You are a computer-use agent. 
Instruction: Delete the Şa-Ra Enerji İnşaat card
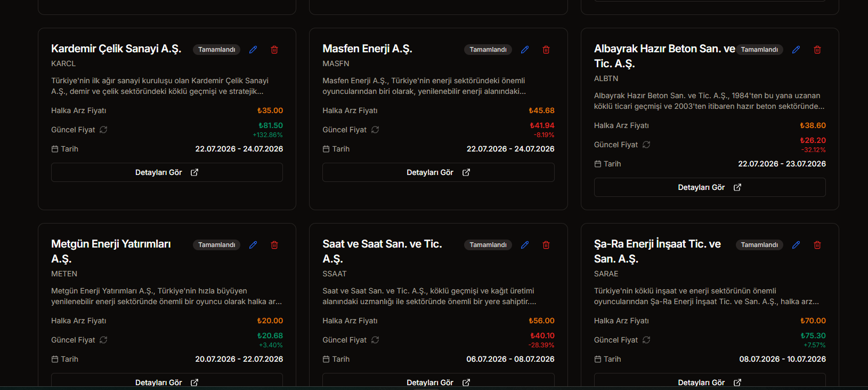click(817, 245)
